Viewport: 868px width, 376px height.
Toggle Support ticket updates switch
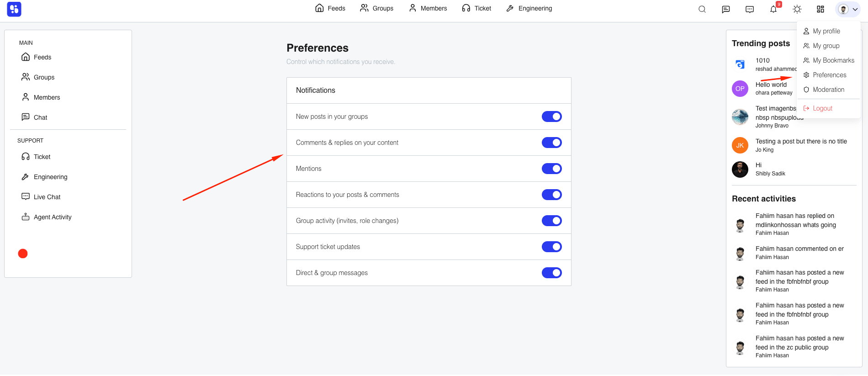[552, 247]
